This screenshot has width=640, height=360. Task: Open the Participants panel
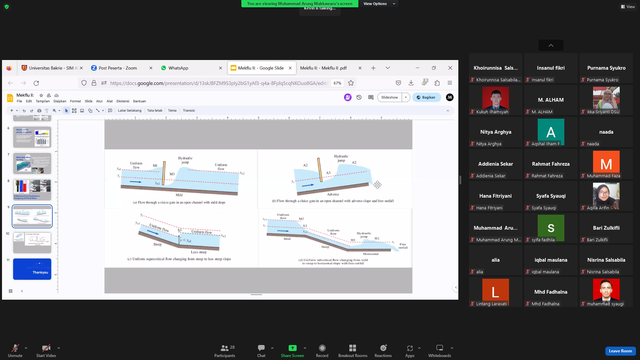pos(225,350)
